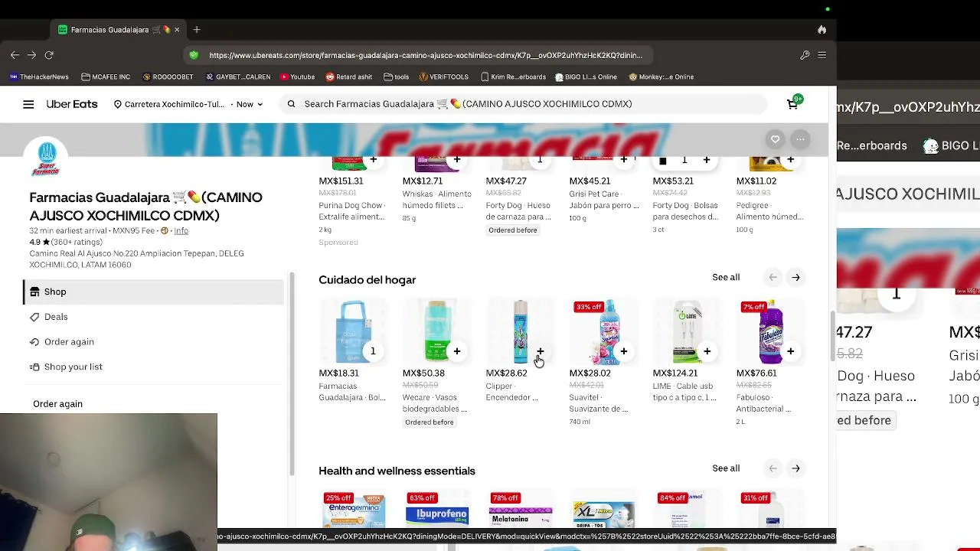Add Fabuloso Antibacterial to cart
980x551 pixels.
(790, 351)
